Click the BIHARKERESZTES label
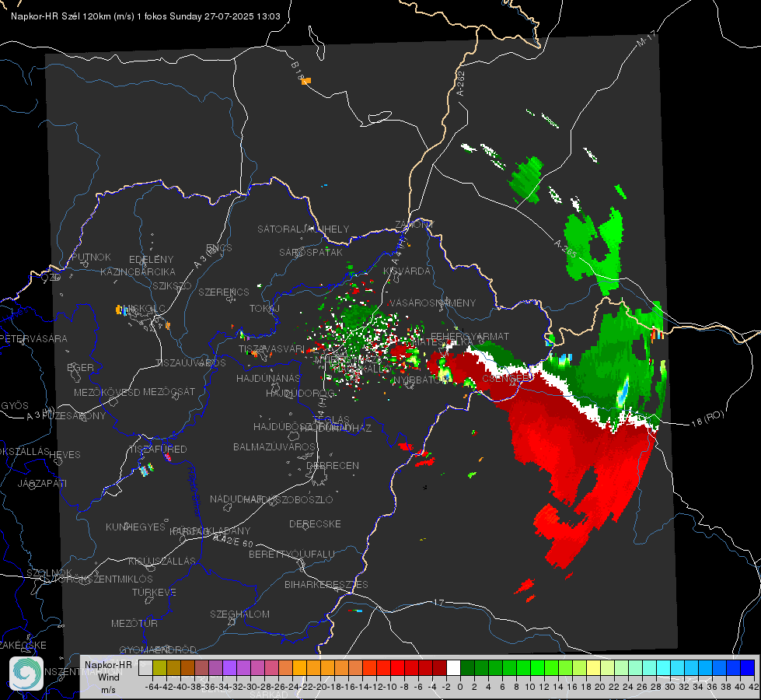This screenshot has height=700, width=761. (x=326, y=584)
